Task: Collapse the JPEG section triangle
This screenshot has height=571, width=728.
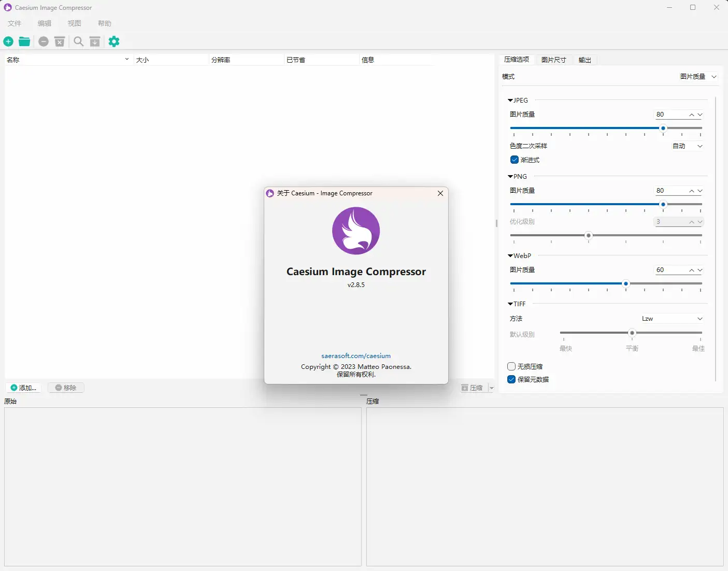Action: (510, 101)
